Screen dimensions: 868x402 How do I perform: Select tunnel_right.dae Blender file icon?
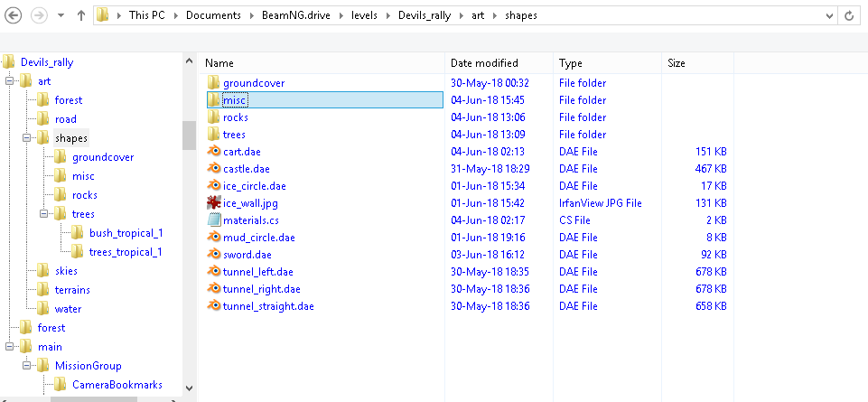214,289
